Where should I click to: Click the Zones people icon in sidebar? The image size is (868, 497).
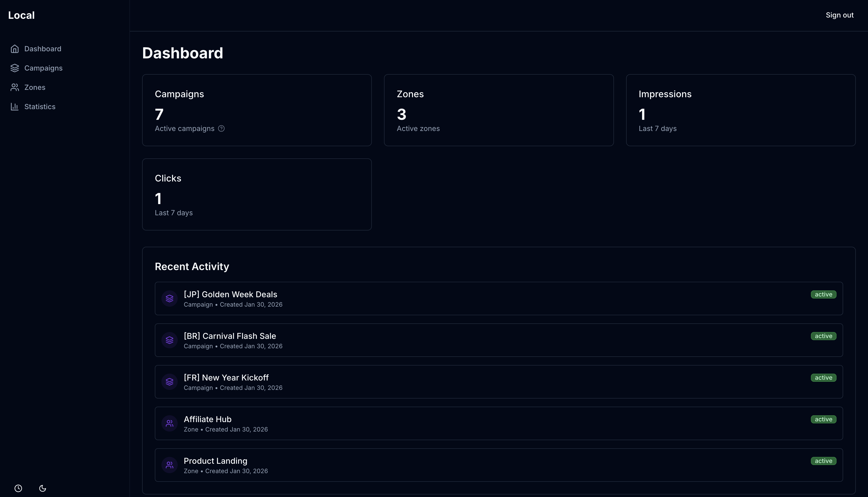(x=14, y=87)
